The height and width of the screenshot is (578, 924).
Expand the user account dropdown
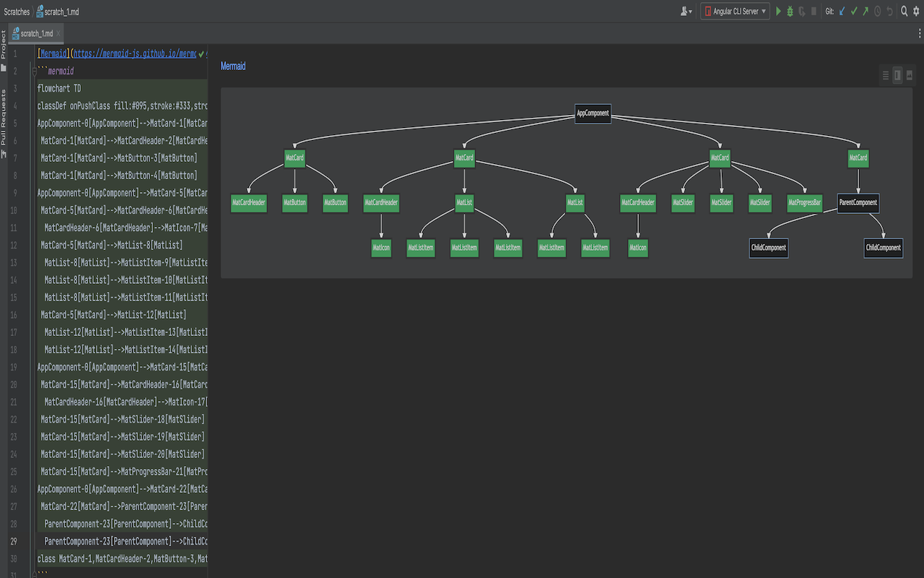686,12
